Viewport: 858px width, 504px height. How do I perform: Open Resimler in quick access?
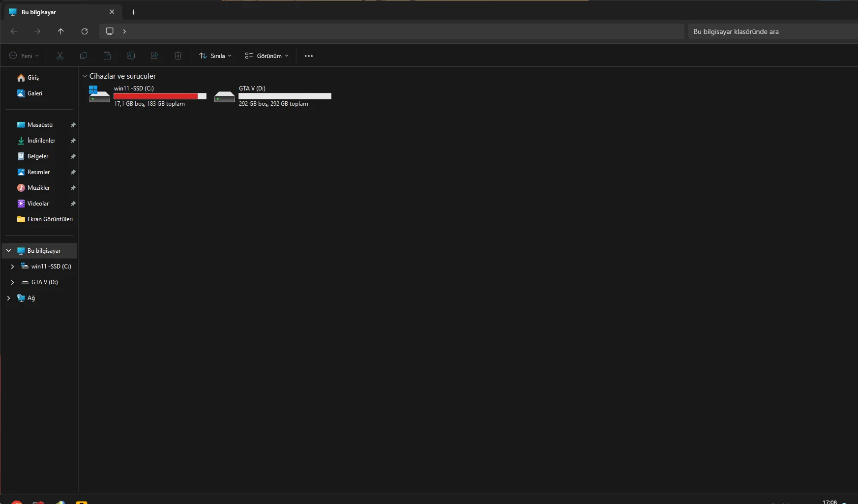click(x=38, y=172)
